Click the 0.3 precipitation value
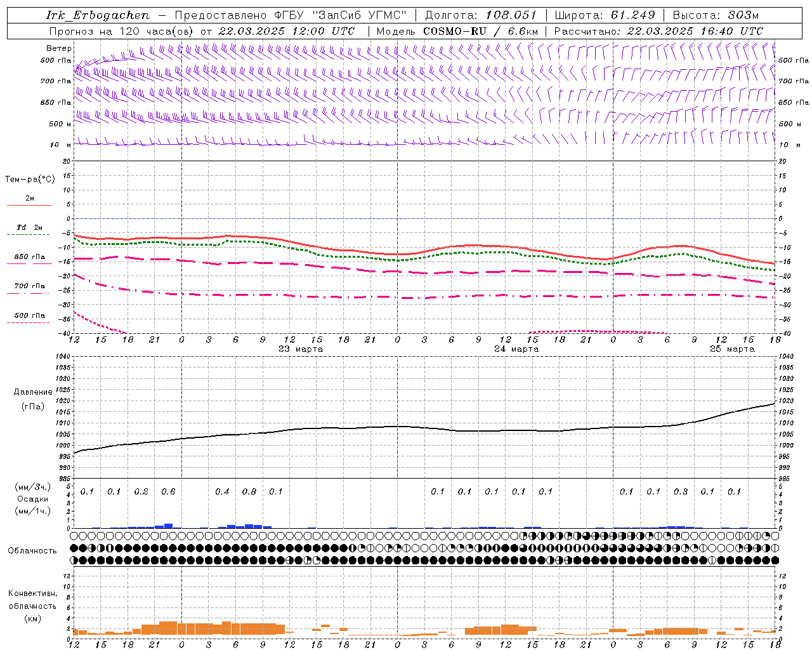The width and height of the screenshot is (812, 650). pos(681,491)
